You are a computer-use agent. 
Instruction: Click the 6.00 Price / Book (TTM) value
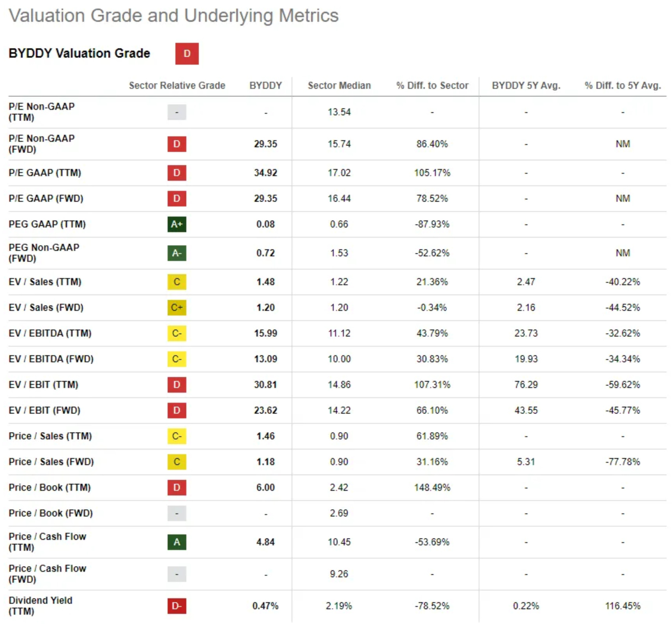(x=265, y=488)
